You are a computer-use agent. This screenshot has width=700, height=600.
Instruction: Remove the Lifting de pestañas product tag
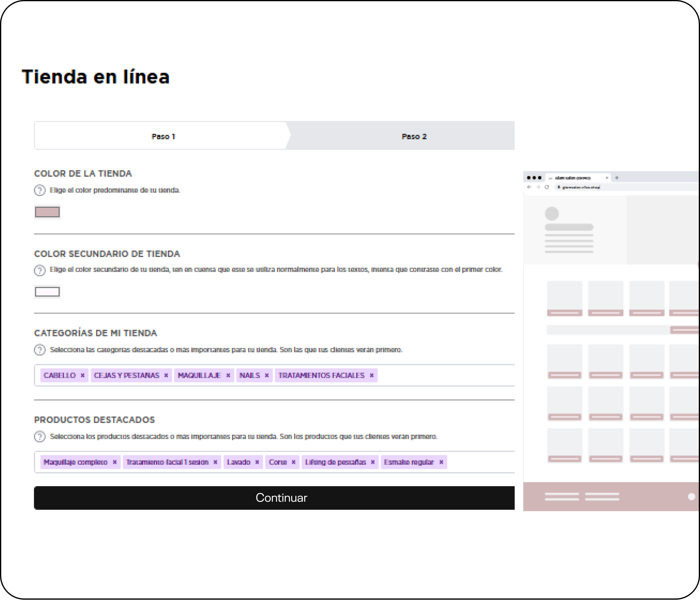click(x=373, y=462)
